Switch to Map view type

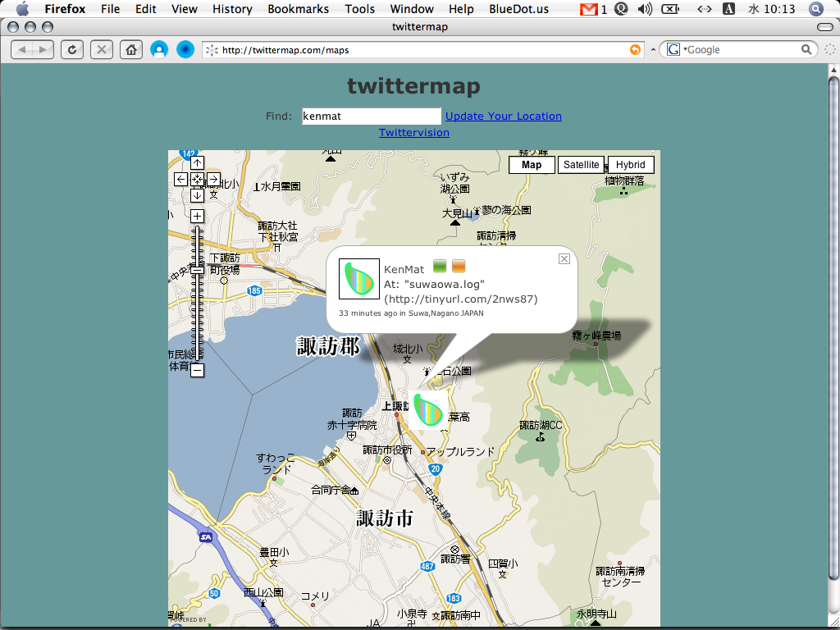click(532, 165)
